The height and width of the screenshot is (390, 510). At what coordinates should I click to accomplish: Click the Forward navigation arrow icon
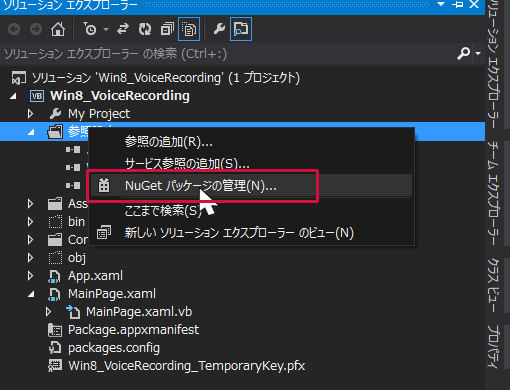click(36, 29)
